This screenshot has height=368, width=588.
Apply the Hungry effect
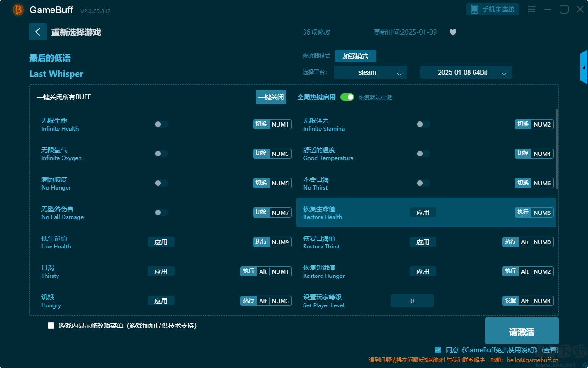[x=161, y=301]
